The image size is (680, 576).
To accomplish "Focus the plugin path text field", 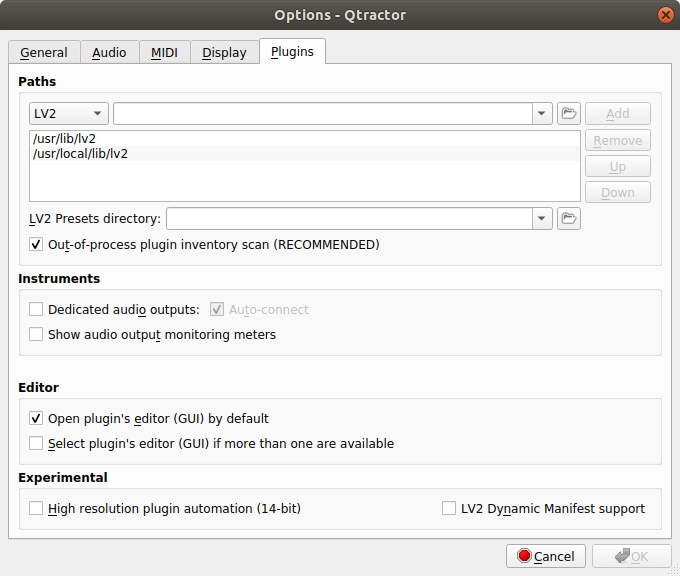I will [323, 114].
